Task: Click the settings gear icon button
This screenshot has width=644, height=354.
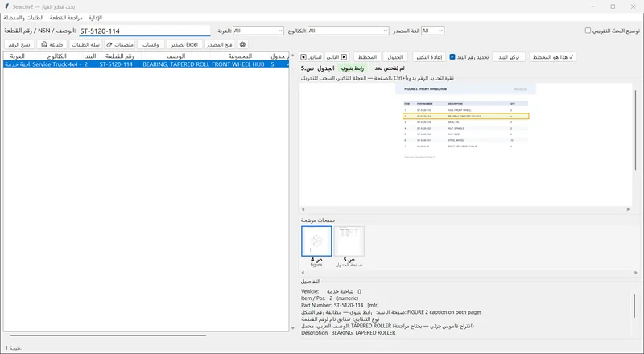Action: 242,44
